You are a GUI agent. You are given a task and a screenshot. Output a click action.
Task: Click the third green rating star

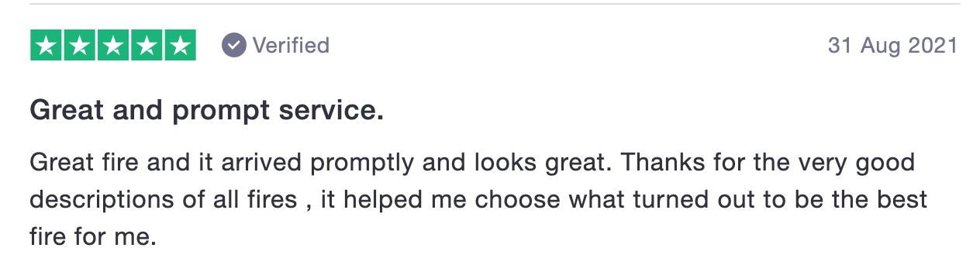[113, 46]
